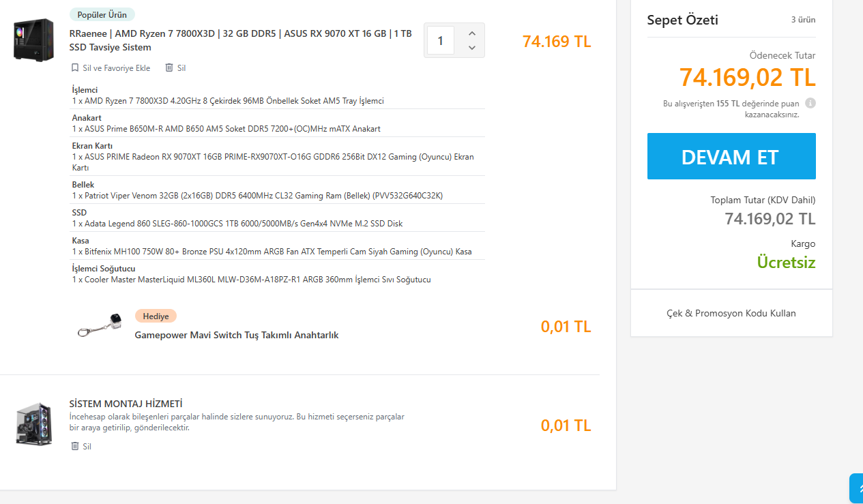Click the orange Hediye badge
This screenshot has height=504, width=863.
pos(156,316)
